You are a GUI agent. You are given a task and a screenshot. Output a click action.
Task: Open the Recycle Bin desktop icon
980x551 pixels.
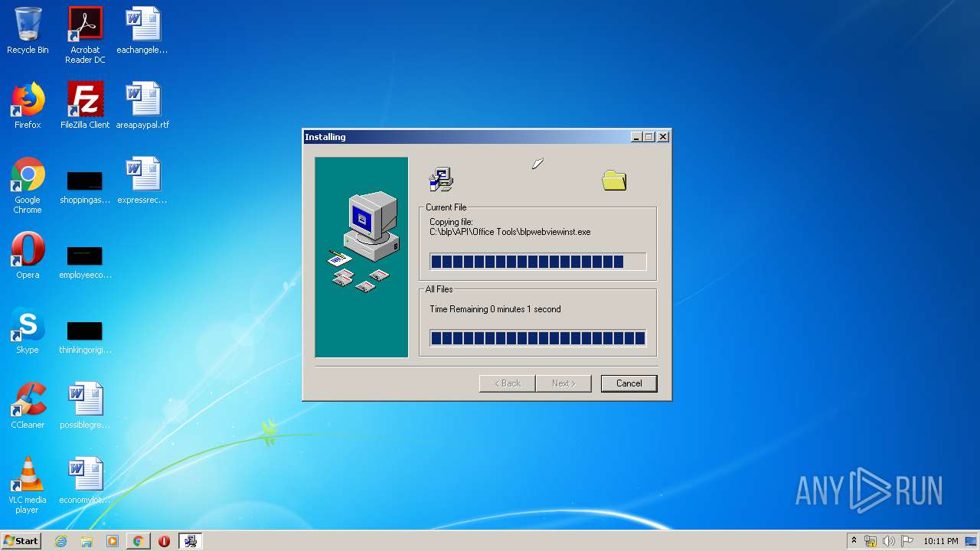point(28,31)
